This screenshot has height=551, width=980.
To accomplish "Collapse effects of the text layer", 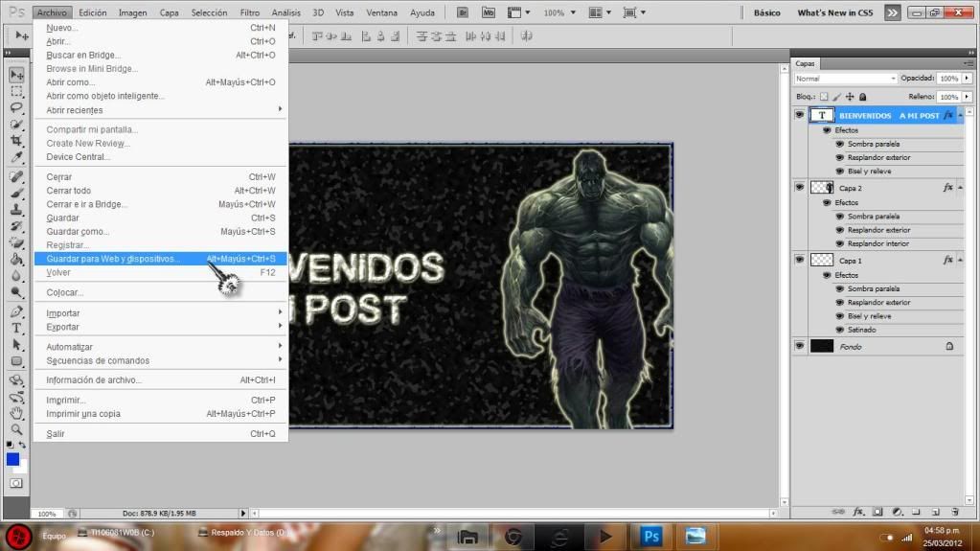I will click(x=961, y=115).
